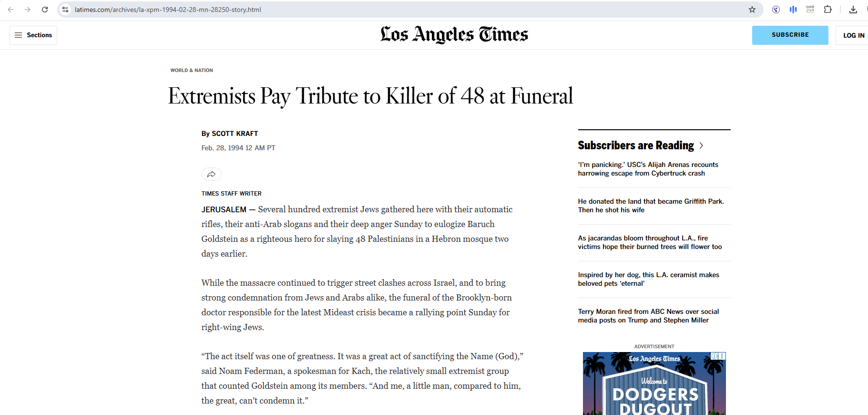Screen dimensions: 868x415
Task: Bookmark this page with the star icon
Action: [x=752, y=10]
